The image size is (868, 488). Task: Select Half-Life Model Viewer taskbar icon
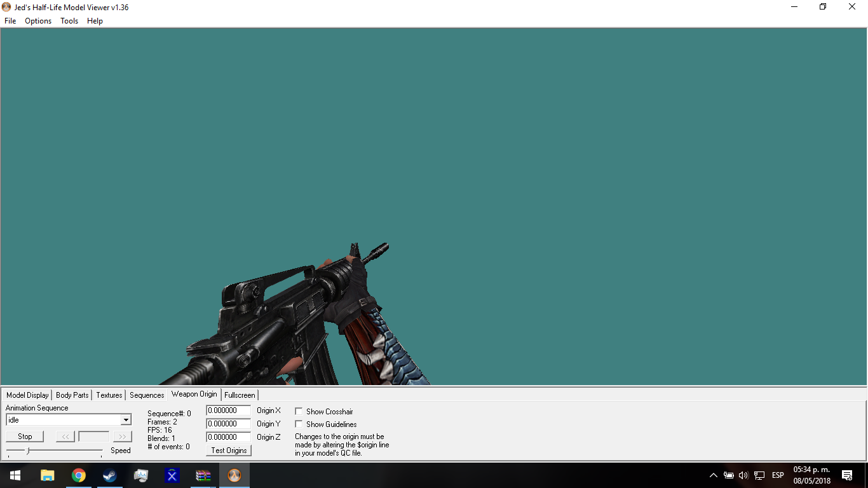pyautogui.click(x=234, y=475)
